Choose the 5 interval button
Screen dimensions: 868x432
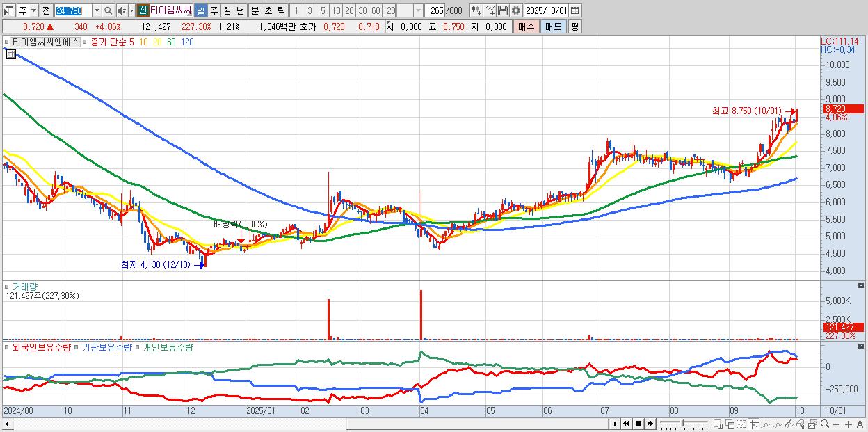[323, 10]
